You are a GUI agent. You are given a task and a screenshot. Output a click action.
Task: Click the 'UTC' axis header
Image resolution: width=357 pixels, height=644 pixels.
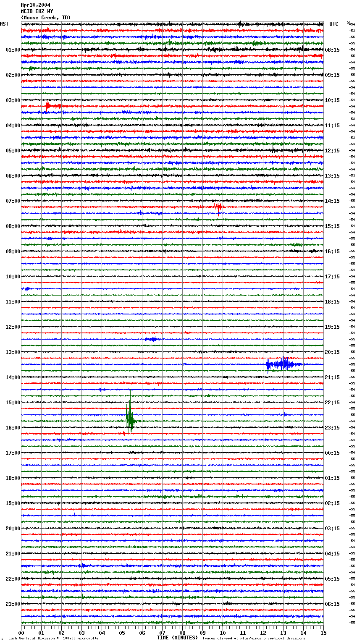(x=334, y=24)
